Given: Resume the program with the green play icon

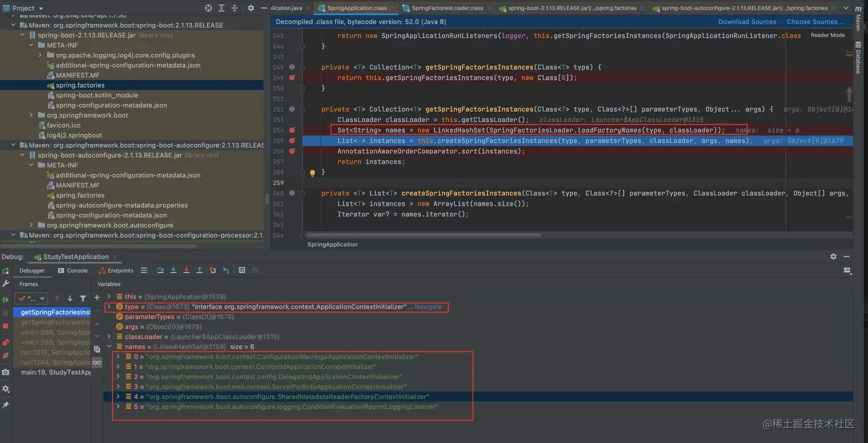Looking at the screenshot, I should [6, 300].
